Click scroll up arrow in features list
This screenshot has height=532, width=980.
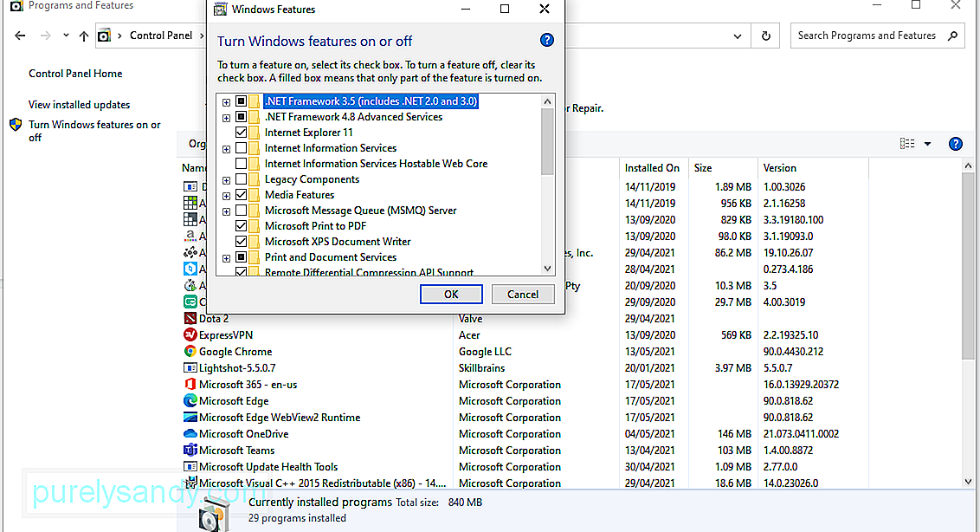[547, 101]
